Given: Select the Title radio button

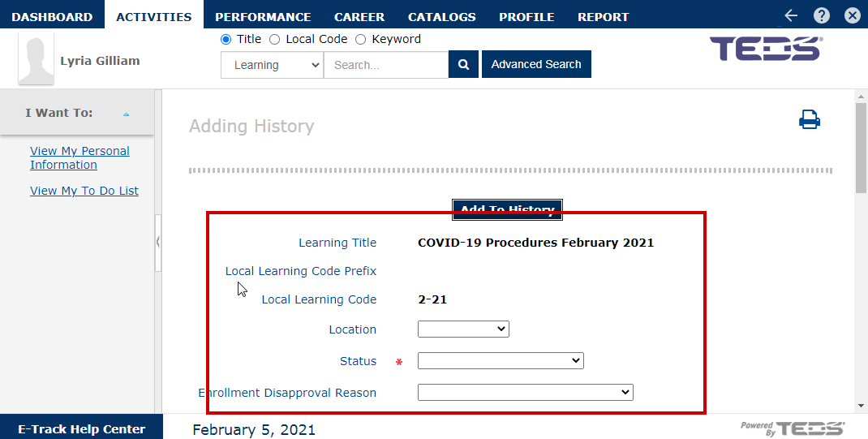Looking at the screenshot, I should (x=226, y=39).
